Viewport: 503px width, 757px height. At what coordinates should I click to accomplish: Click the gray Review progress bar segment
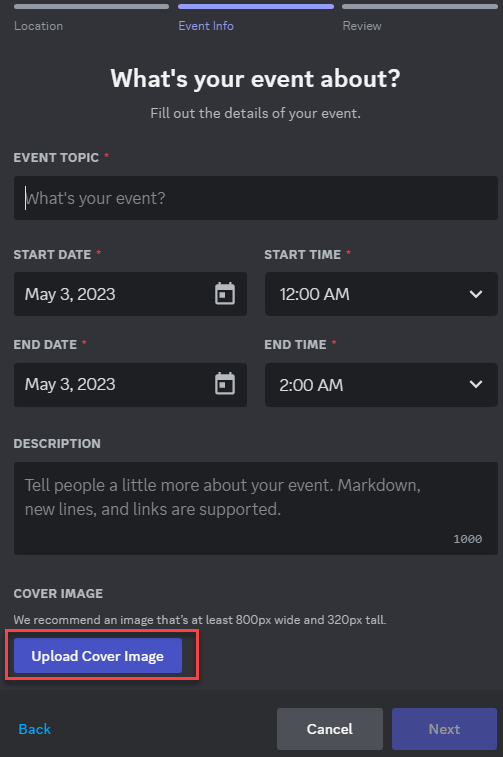[420, 7]
